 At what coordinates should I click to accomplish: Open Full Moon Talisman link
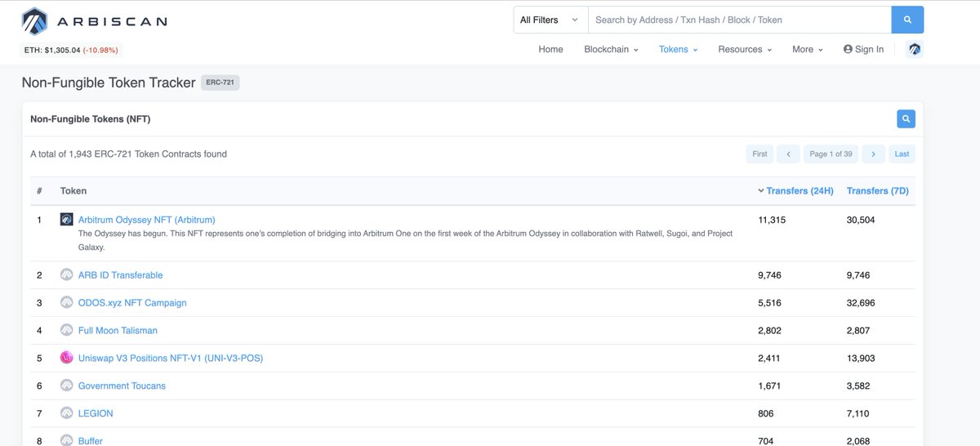pyautogui.click(x=118, y=331)
